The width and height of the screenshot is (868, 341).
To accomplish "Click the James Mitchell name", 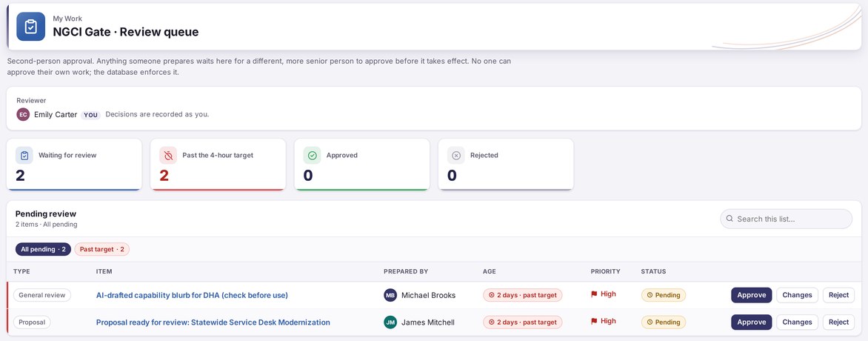I will click(x=428, y=322).
